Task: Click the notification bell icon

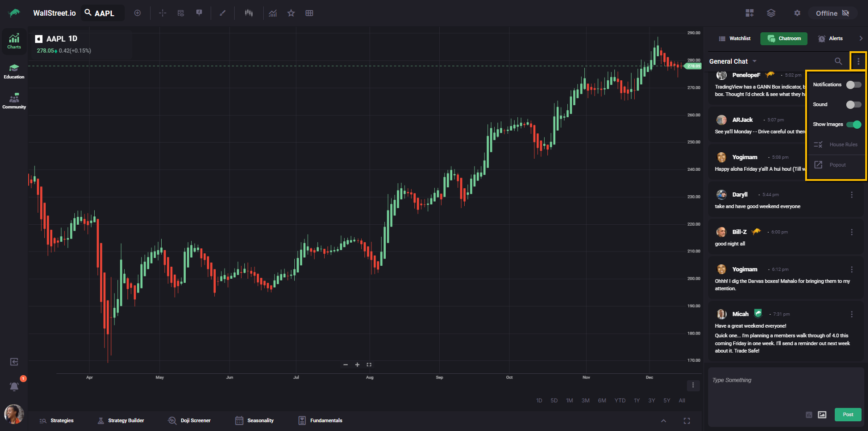Action: click(x=14, y=386)
